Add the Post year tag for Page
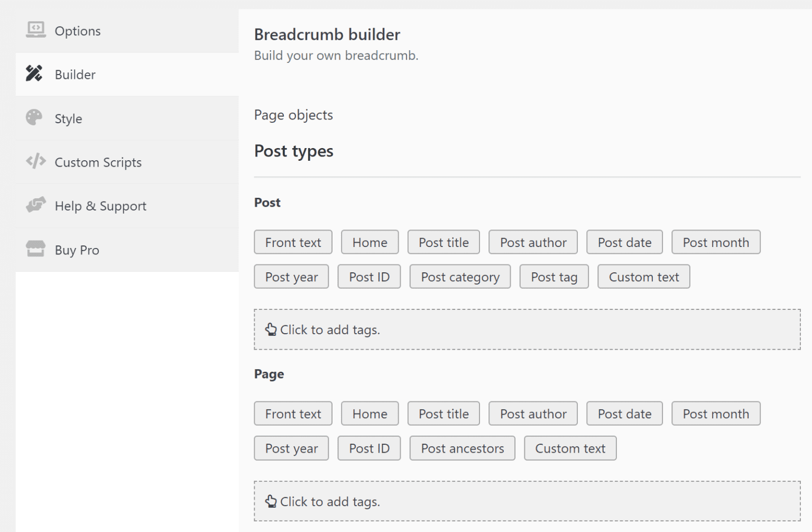 pyautogui.click(x=291, y=448)
